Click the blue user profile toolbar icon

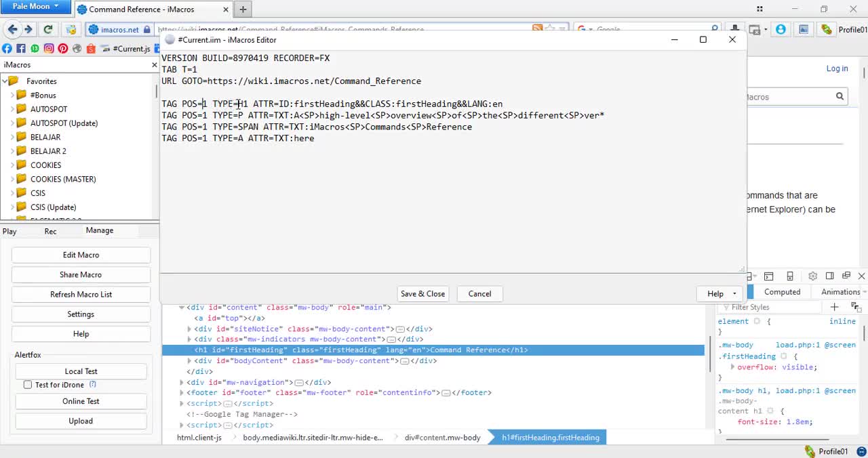coord(781,29)
